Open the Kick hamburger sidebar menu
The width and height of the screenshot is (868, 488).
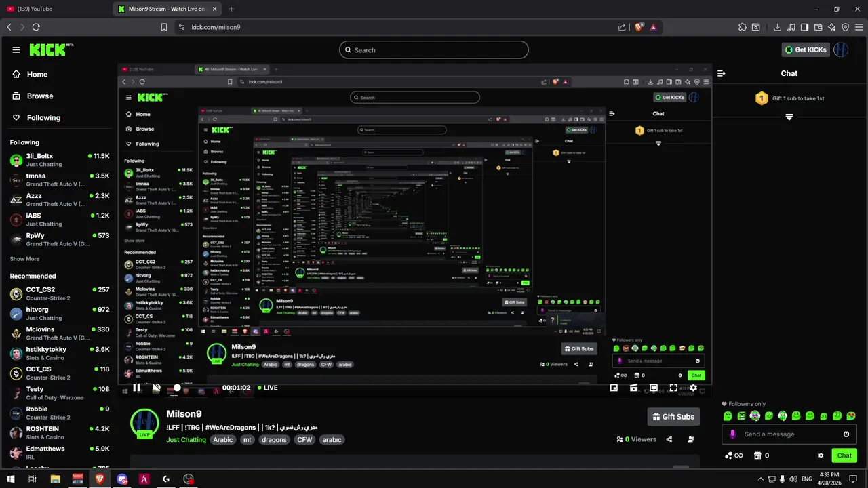click(x=16, y=49)
